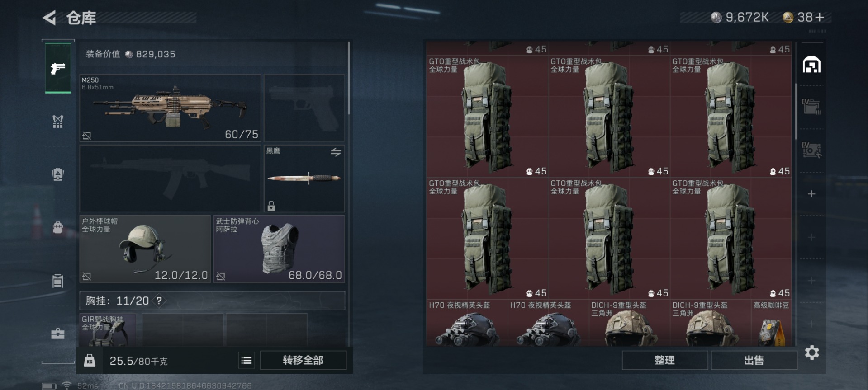Click the 整理 sort button
Viewport: 868px width, 390px height.
664,360
